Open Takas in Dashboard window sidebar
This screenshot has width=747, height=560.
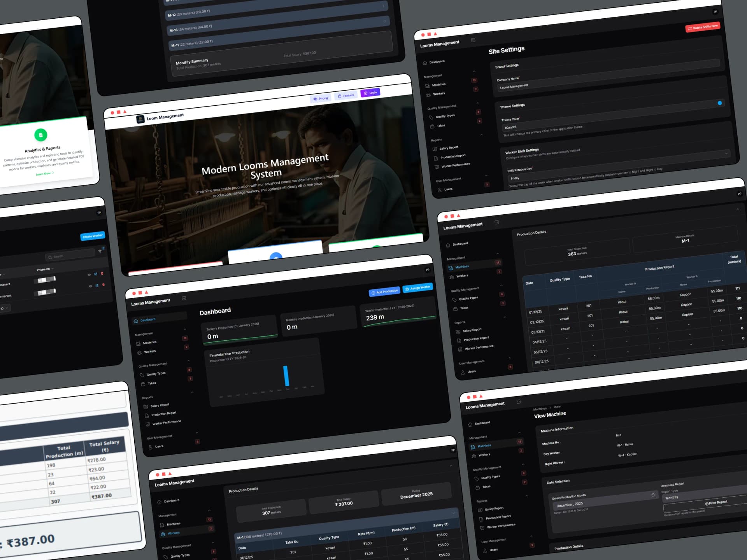[x=152, y=383]
